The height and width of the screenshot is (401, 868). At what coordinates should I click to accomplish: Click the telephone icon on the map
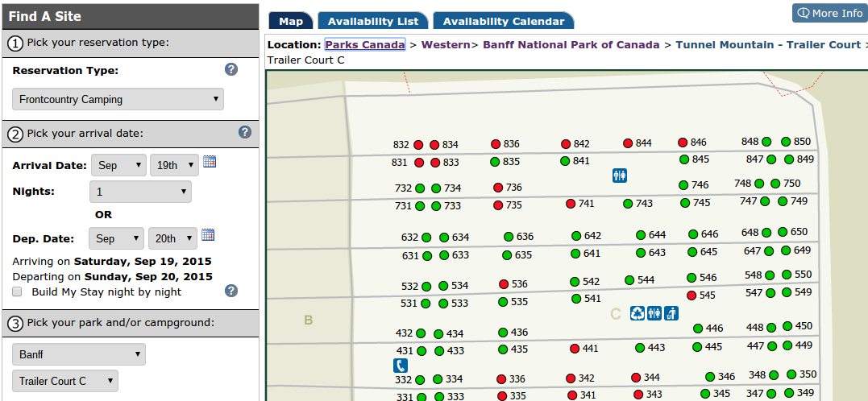click(401, 366)
